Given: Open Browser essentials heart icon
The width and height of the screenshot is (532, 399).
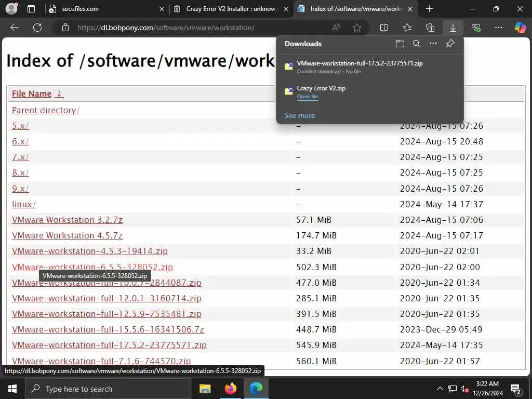Looking at the screenshot, I should coord(476,28).
